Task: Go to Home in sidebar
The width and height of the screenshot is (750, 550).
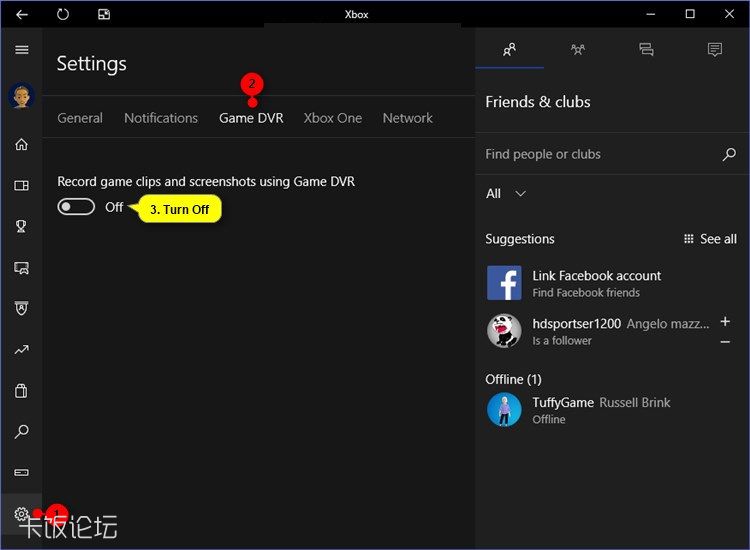Action: 22,144
